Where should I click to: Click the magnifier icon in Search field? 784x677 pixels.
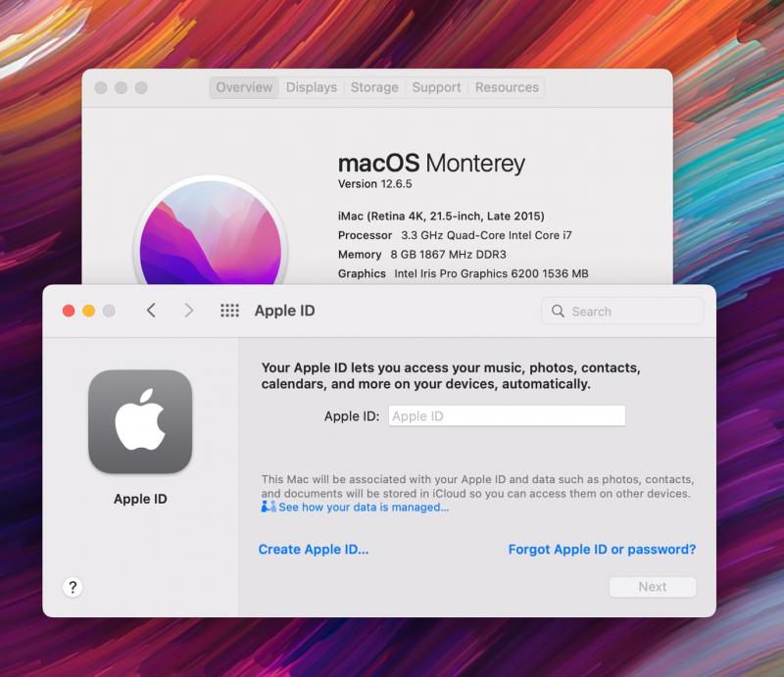[558, 311]
